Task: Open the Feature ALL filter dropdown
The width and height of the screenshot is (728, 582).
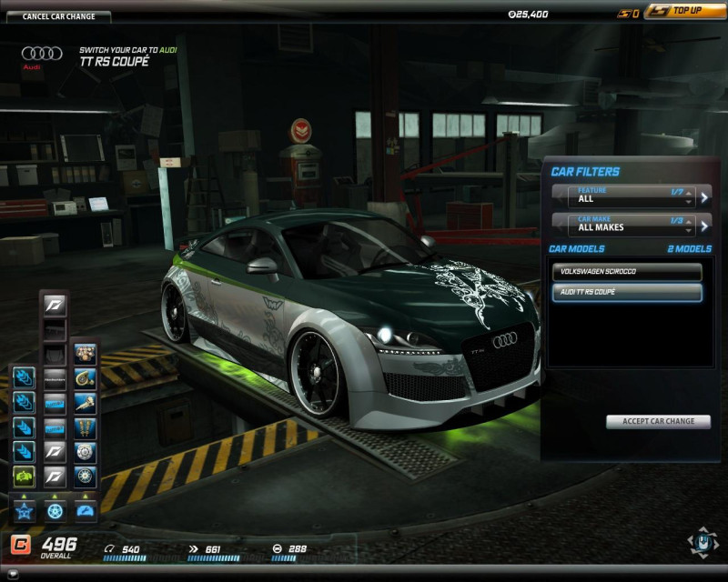Action: click(x=631, y=196)
